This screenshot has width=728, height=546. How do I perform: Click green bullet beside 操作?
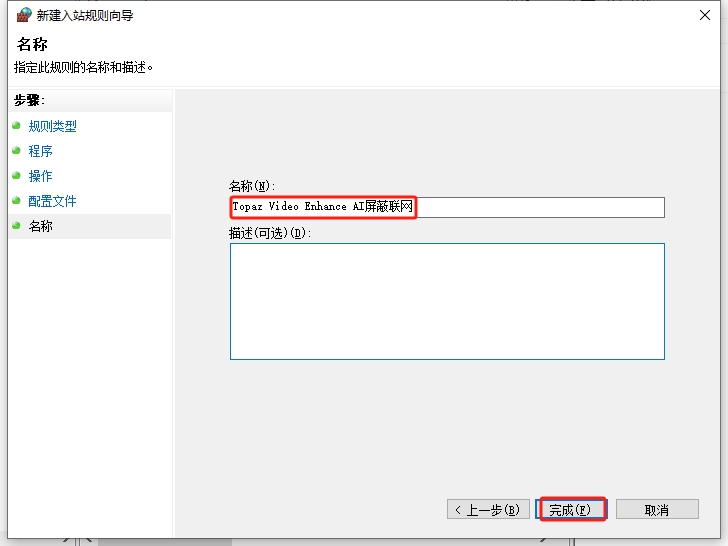(16, 176)
